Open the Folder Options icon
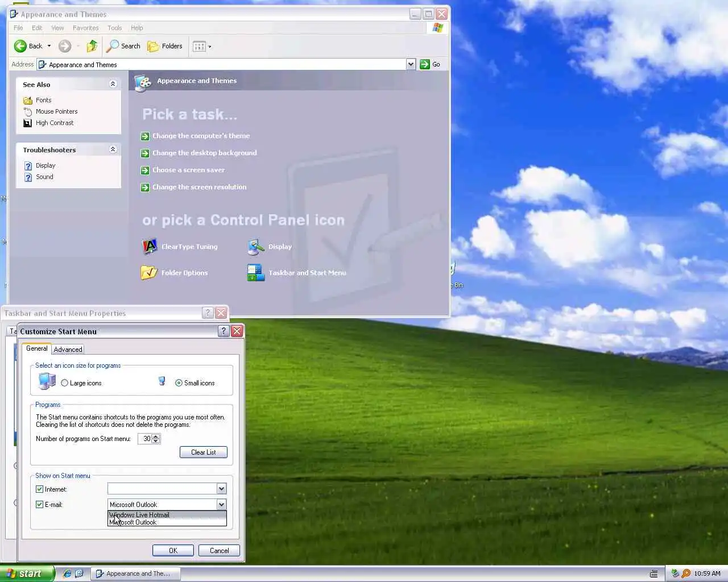 (149, 273)
